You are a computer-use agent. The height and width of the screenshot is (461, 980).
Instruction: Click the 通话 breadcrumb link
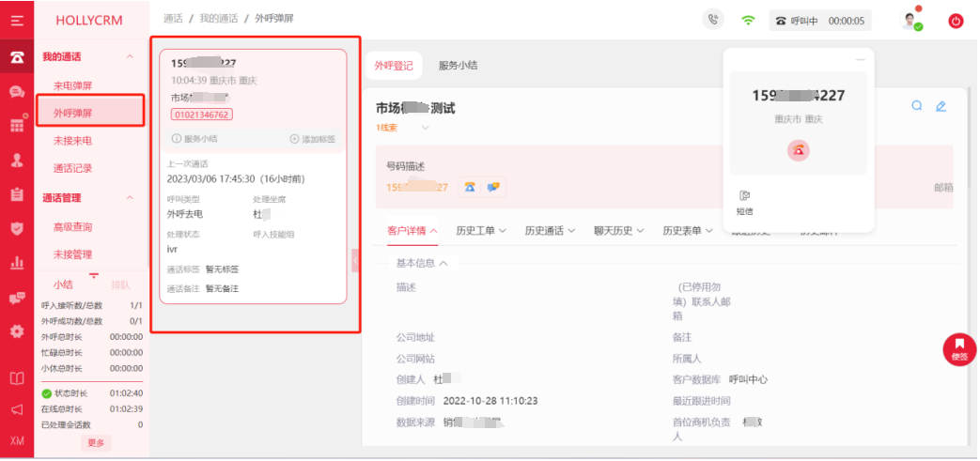point(173,19)
